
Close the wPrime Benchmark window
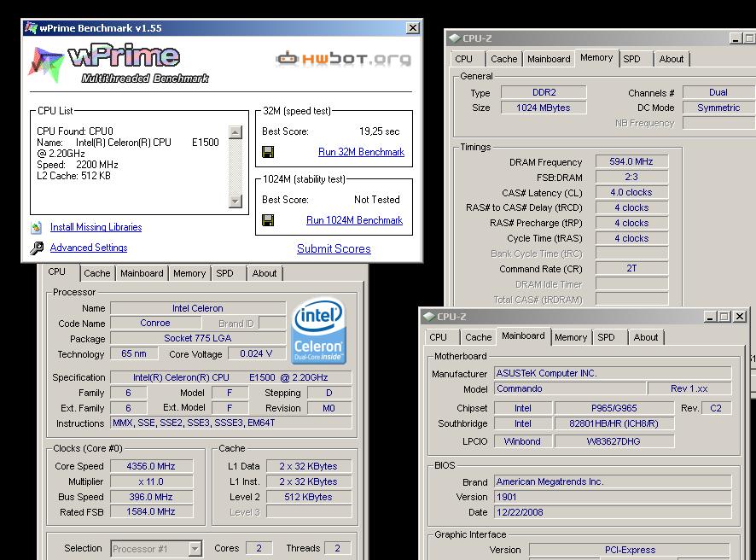(x=413, y=28)
